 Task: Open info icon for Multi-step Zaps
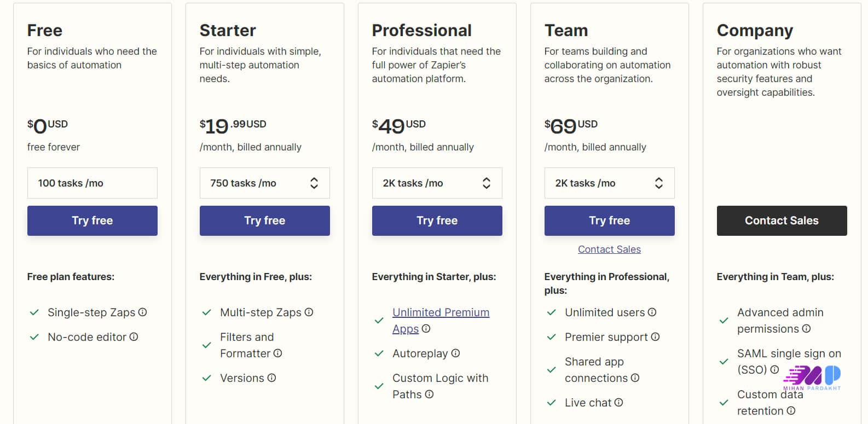(309, 312)
